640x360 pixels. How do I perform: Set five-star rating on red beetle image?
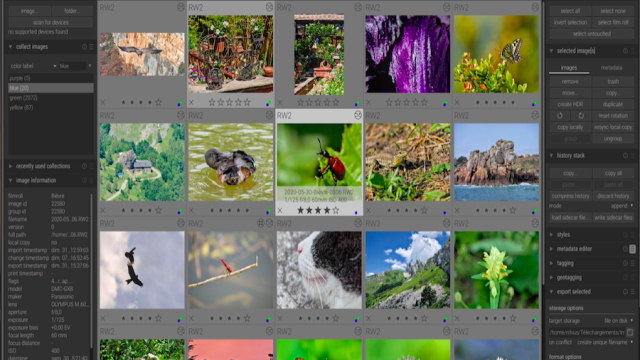tap(336, 211)
